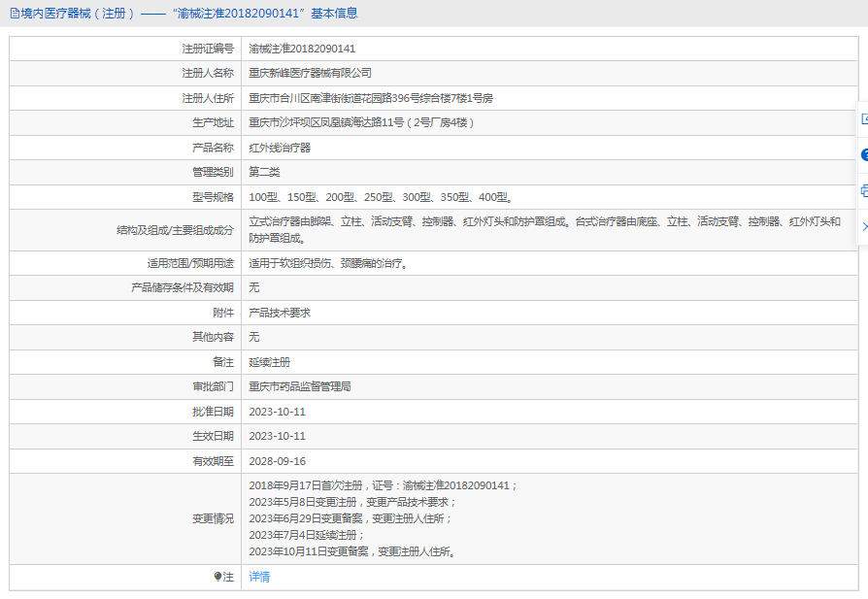The height and width of the screenshot is (599, 868).
Task: Open the 详情 link
Action: point(257,577)
